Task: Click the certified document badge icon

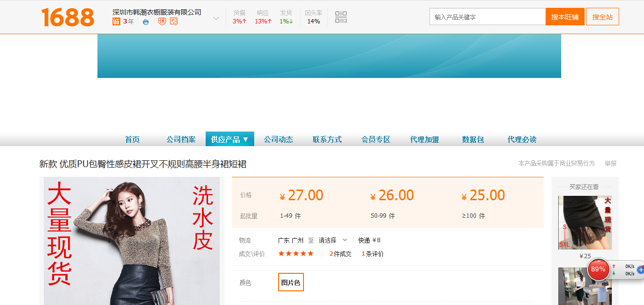Action: [174, 21]
